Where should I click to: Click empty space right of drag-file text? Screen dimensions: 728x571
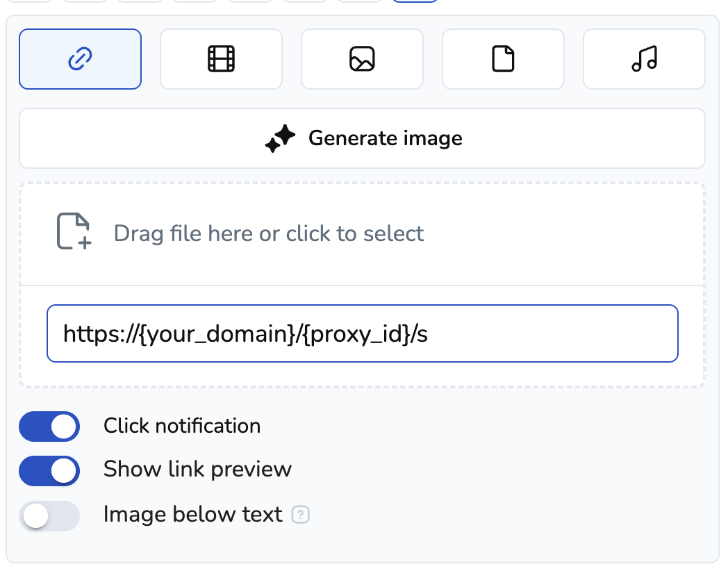click(x=563, y=233)
